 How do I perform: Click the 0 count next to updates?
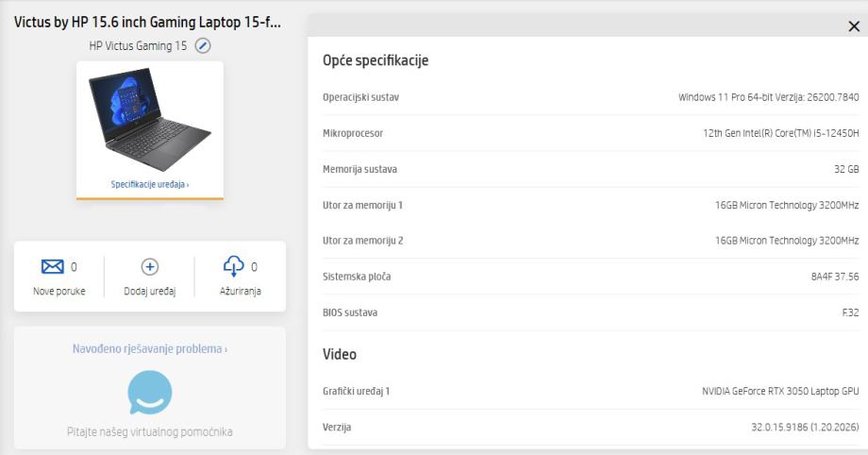click(x=254, y=267)
